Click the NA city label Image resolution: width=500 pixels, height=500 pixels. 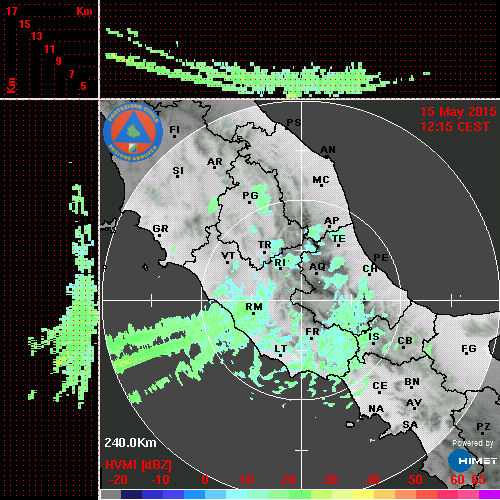(376, 409)
